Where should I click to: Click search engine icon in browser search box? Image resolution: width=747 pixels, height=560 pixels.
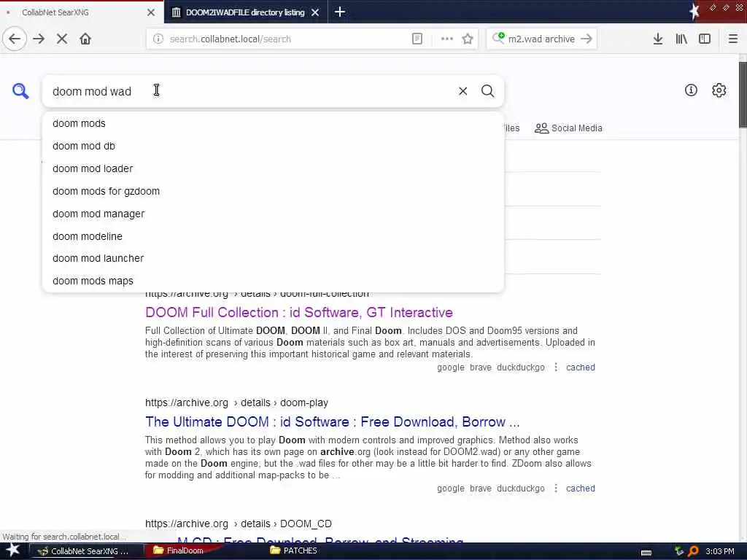tap(498, 38)
